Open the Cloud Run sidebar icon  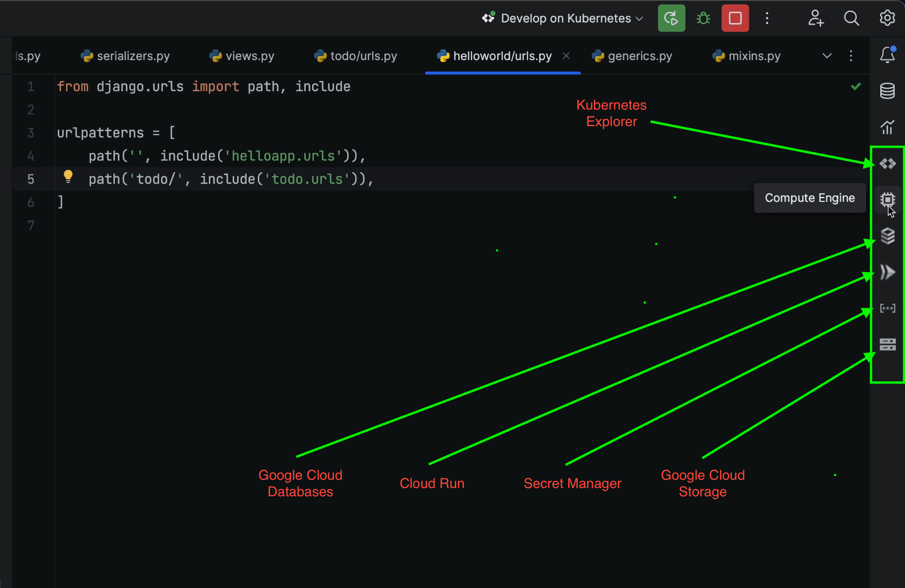click(888, 272)
